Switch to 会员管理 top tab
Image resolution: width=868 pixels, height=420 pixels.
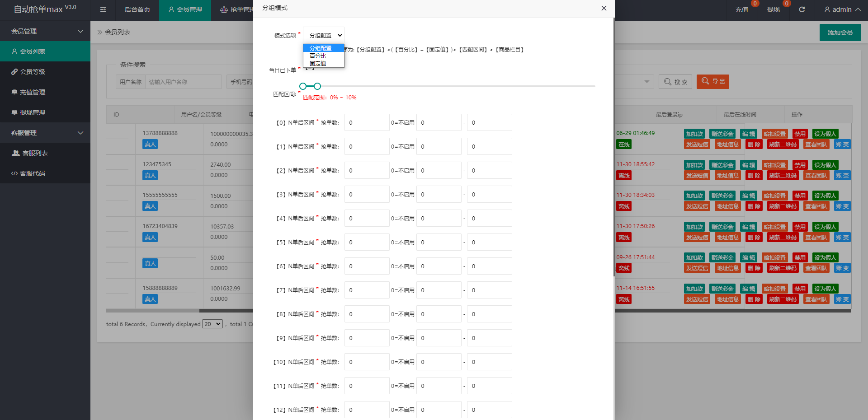pos(185,9)
